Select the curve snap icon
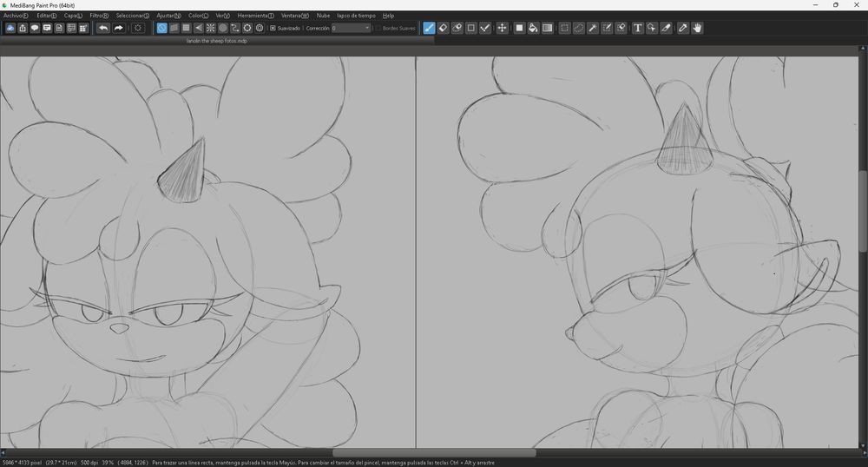The height and width of the screenshot is (467, 868). pos(234,28)
